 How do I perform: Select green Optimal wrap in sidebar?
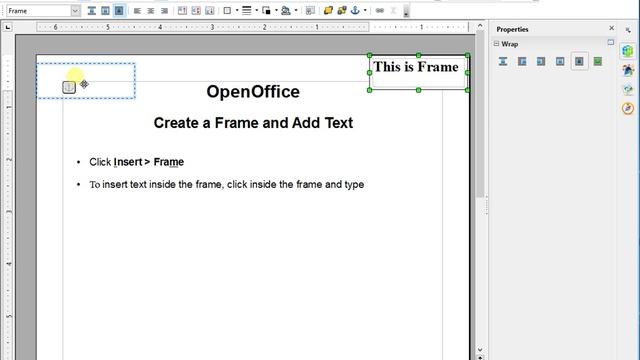coord(598,62)
